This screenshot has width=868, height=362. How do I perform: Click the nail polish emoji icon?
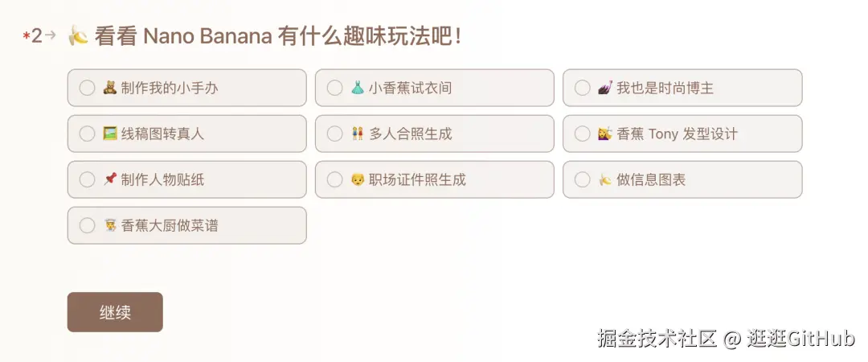[x=605, y=88]
